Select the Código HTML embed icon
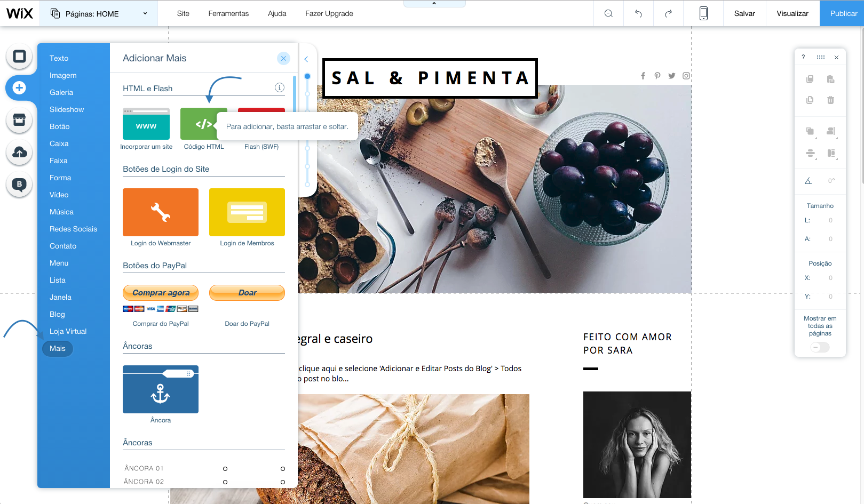Viewport: 864px width, 504px height. pos(204,124)
